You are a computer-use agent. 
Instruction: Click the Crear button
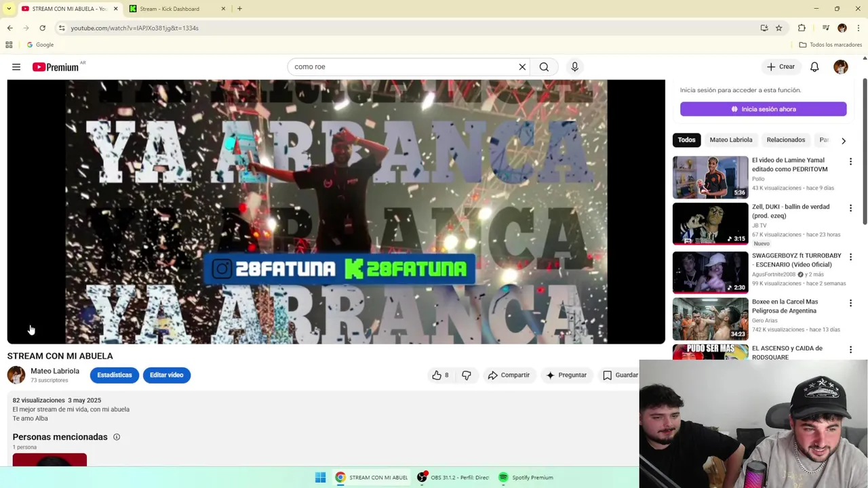781,67
